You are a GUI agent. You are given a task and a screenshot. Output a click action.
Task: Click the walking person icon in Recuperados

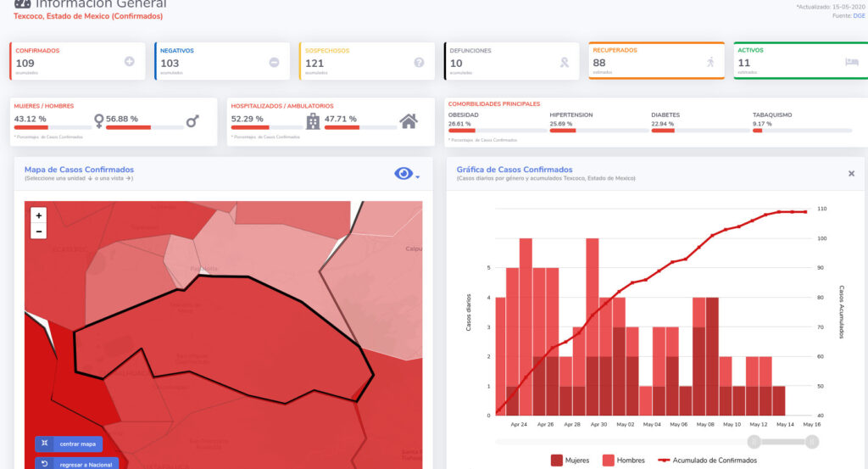[x=709, y=62]
